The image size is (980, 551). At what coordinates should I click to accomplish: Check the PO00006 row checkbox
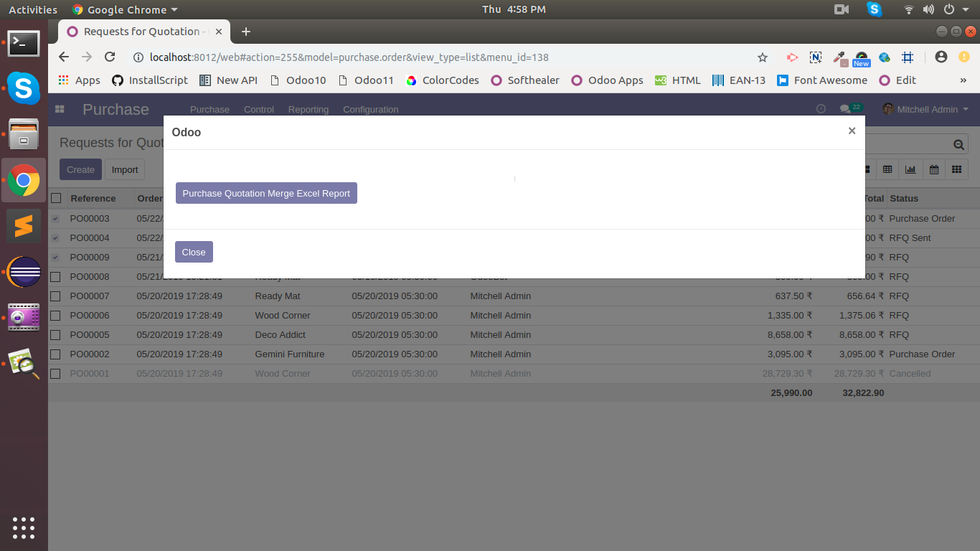click(56, 316)
